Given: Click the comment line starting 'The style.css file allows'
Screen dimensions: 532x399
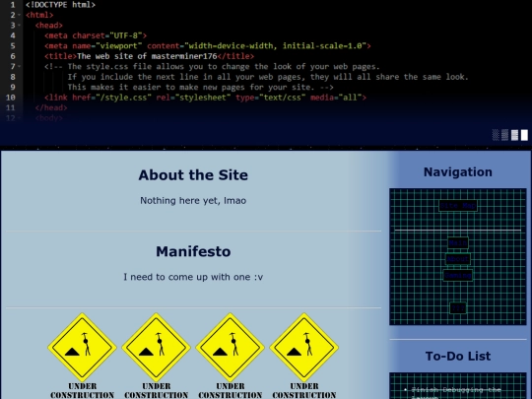Looking at the screenshot, I should 212,67.
